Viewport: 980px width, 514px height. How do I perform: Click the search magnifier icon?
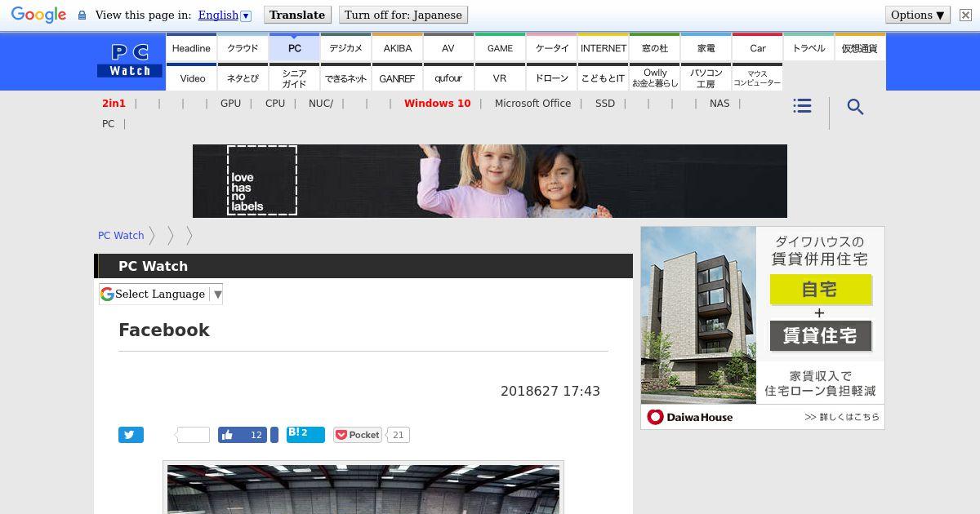tap(855, 107)
